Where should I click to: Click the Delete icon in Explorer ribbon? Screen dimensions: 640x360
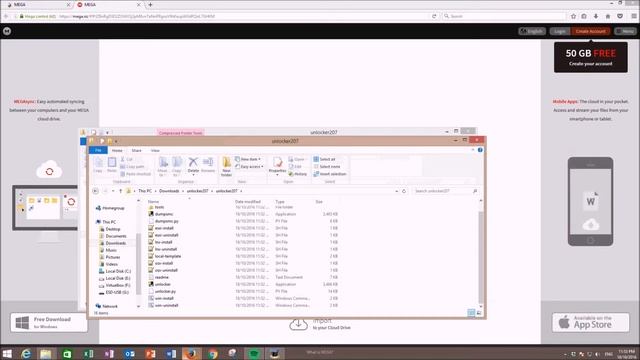coord(193,163)
